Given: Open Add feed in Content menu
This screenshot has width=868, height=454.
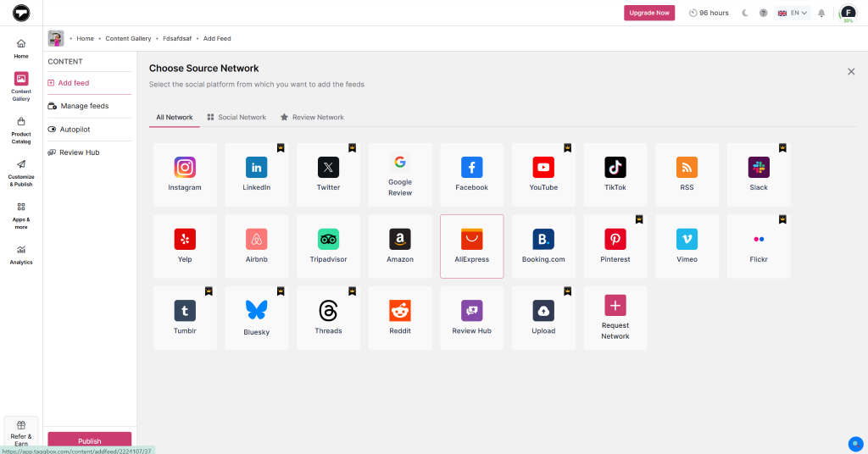Looking at the screenshot, I should 90,83.
